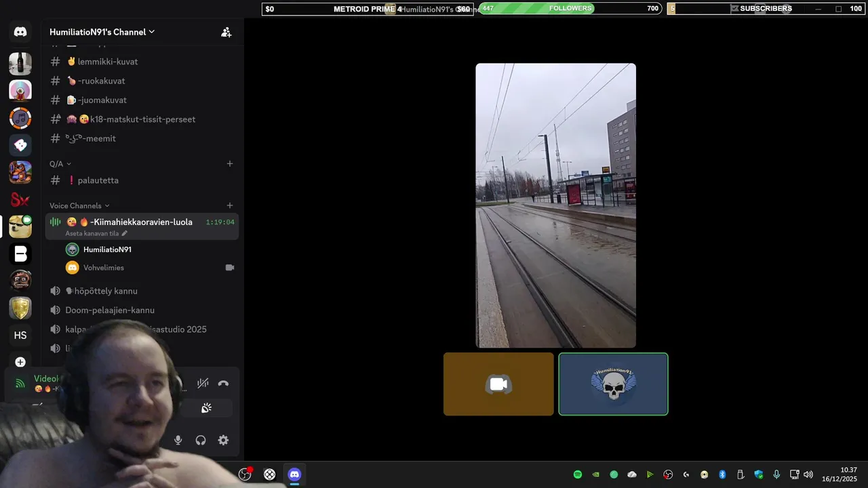
Task: Open HumiliatioN91's Channel server dropdown
Action: 102,32
